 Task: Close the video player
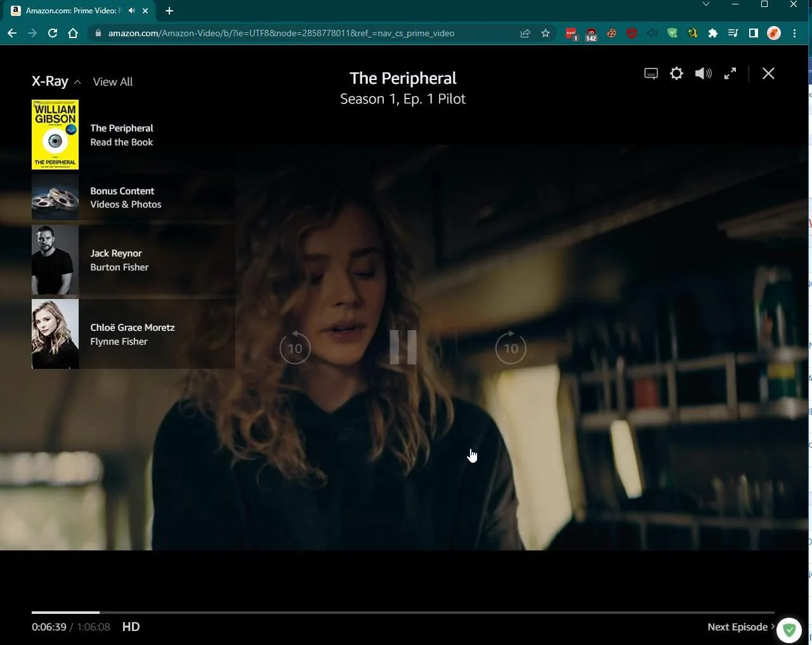pos(768,74)
